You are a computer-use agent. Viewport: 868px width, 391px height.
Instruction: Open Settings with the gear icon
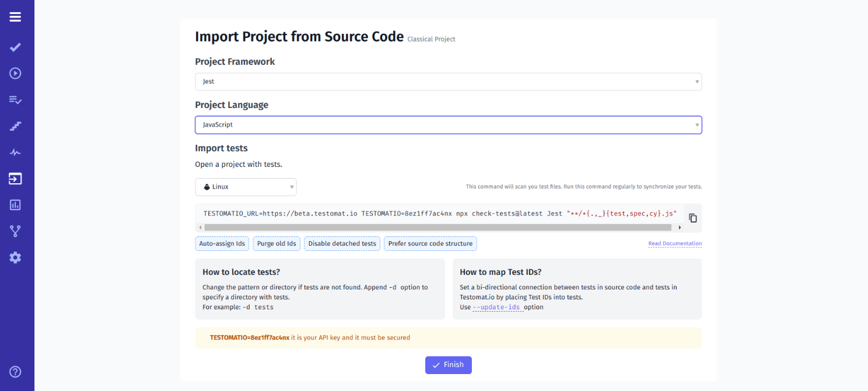pos(15,257)
